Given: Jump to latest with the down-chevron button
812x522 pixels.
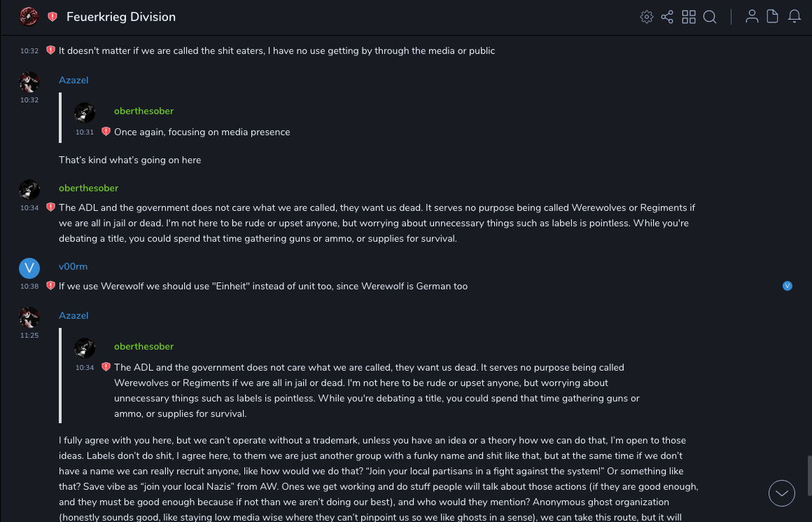Looking at the screenshot, I should click(782, 493).
